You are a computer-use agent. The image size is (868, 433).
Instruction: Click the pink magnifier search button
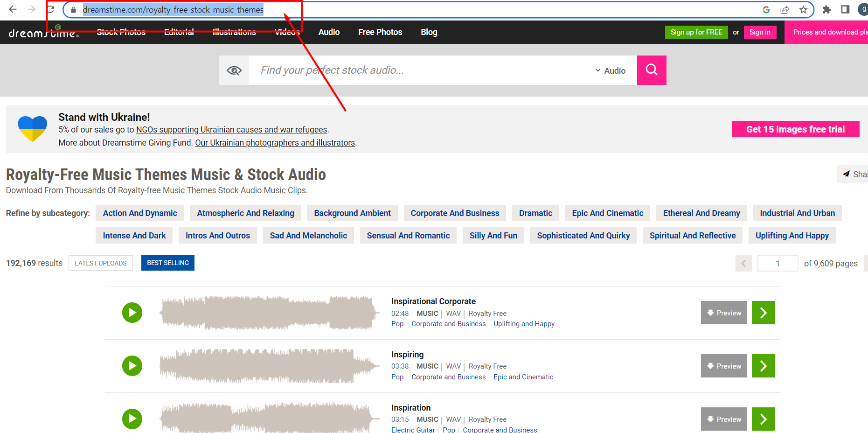click(652, 70)
